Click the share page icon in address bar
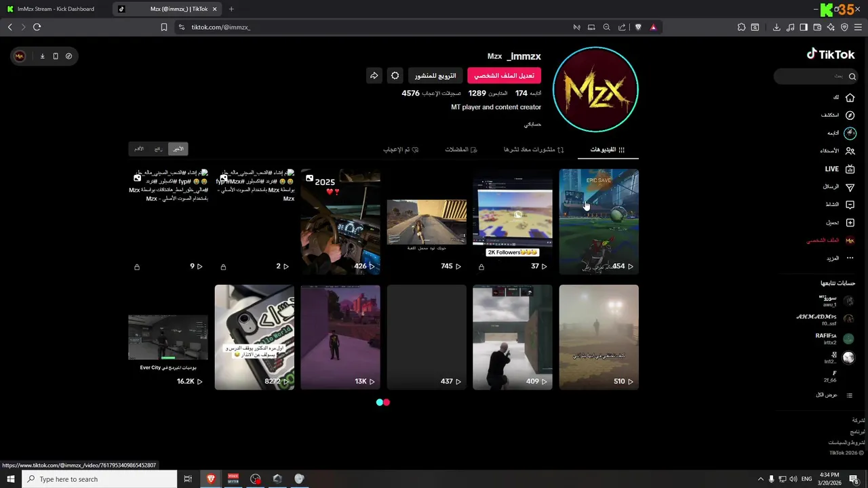This screenshot has width=868, height=488. [x=622, y=27]
